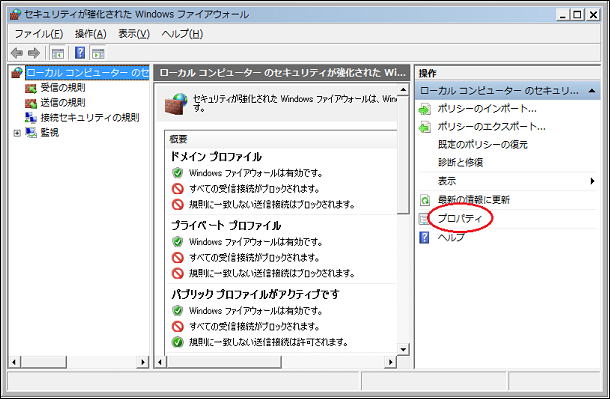Click center pane vertical scrollbar down arrow
Screen dimensions: 610x399
[403, 349]
